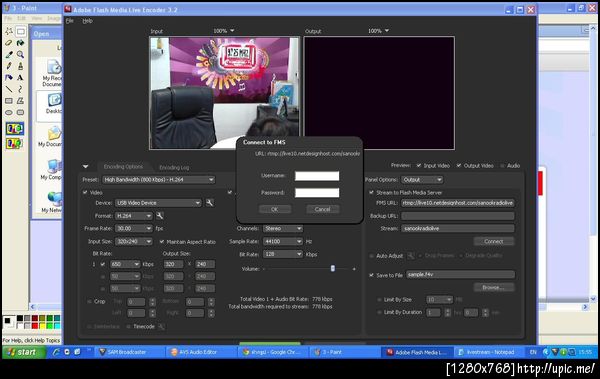
Task: Toggle Output Video preview checkbox
Action: pos(458,165)
